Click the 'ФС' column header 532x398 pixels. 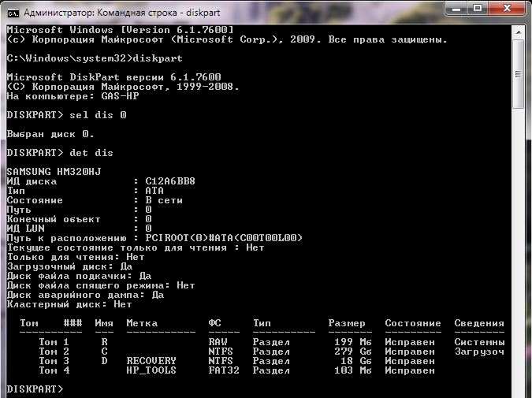214,323
